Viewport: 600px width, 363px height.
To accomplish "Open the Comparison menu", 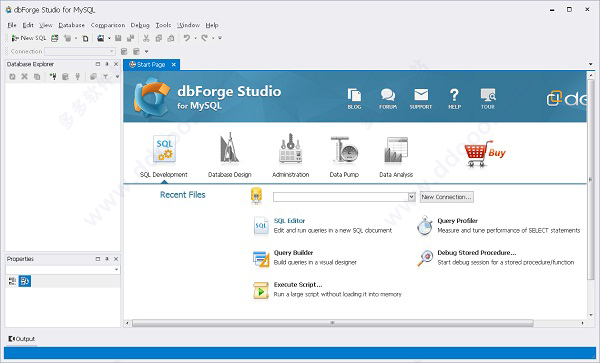I will pyautogui.click(x=108, y=25).
